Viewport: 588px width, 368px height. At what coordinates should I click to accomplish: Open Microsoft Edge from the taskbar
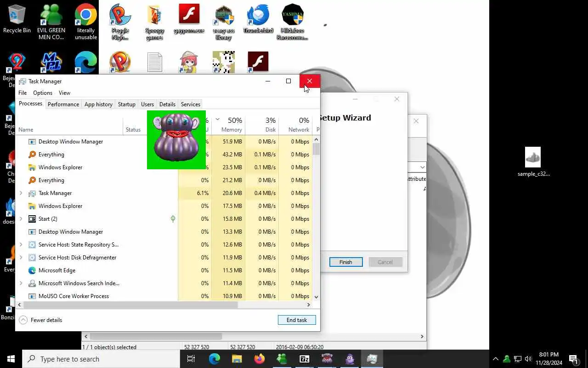pos(215,359)
